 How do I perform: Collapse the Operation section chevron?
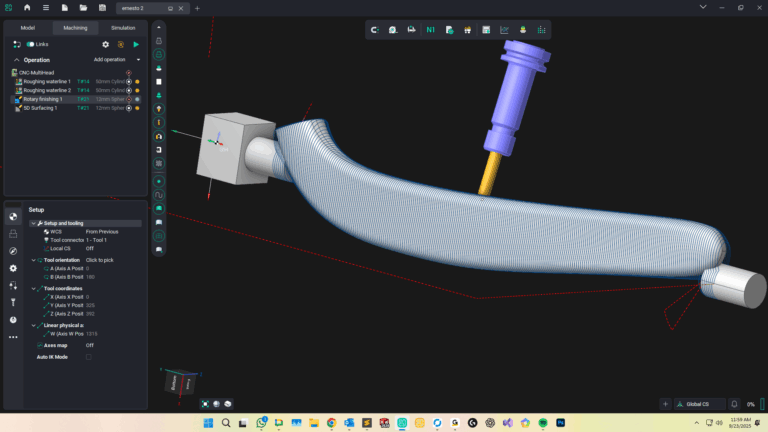point(17,60)
